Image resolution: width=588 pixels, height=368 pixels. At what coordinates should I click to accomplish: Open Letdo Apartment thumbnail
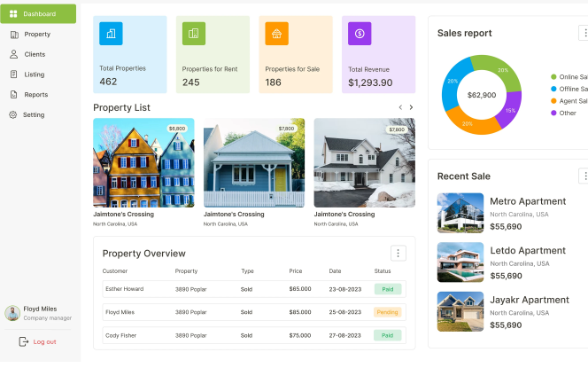(460, 262)
